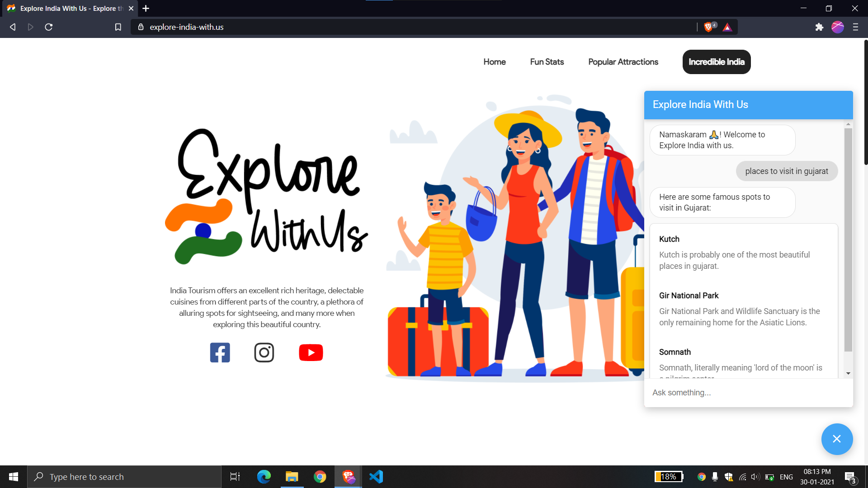
Task: Open the Instagram social icon
Action: click(264, 352)
